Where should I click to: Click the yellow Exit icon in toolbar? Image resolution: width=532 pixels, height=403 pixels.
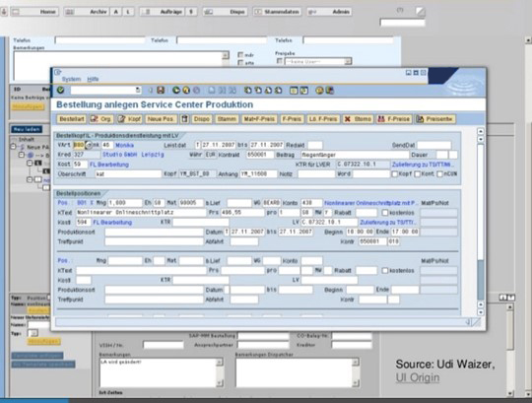(x=186, y=91)
